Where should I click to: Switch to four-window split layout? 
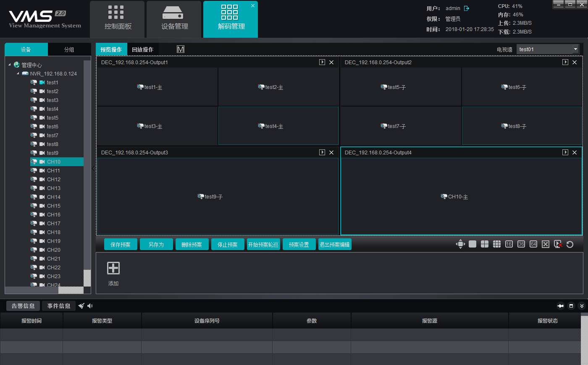[485, 244]
